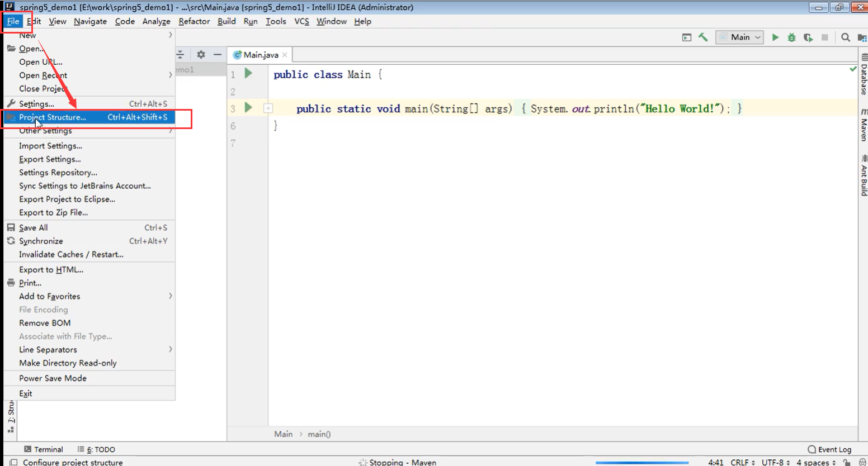Select Make Directory Read-only

(89, 363)
